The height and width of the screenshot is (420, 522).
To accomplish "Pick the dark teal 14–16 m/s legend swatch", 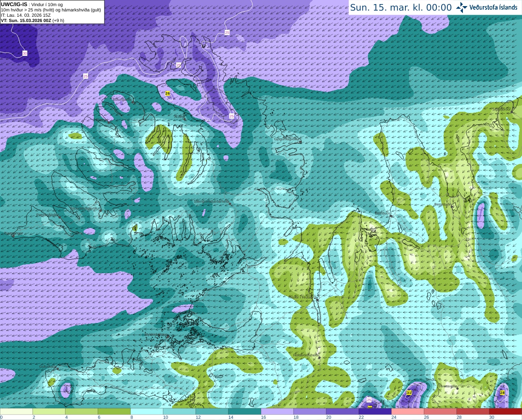I will [245, 411].
